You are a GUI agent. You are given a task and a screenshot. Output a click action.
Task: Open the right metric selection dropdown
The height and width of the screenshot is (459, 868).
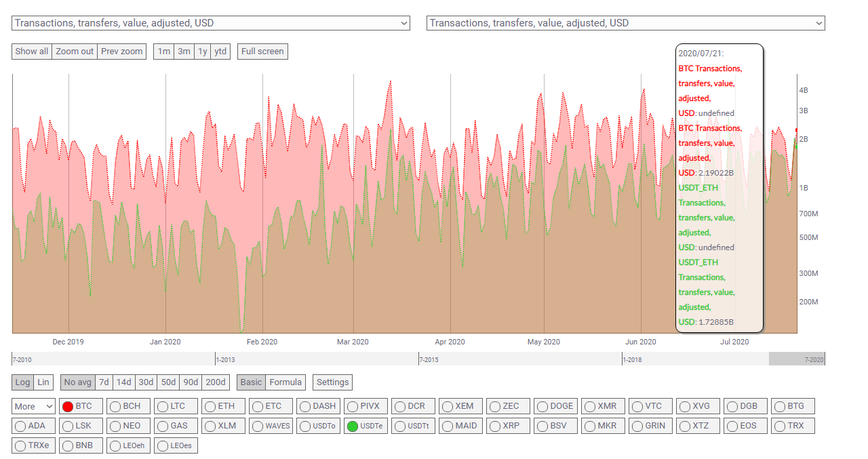(x=625, y=23)
